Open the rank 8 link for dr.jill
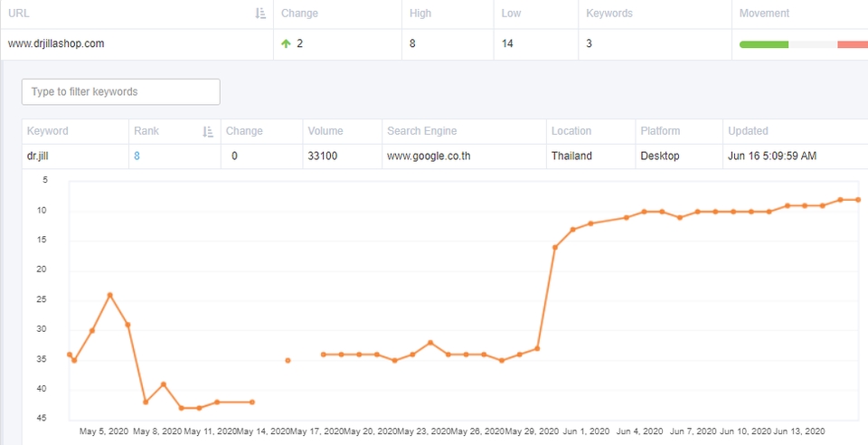The image size is (868, 445). tap(137, 156)
